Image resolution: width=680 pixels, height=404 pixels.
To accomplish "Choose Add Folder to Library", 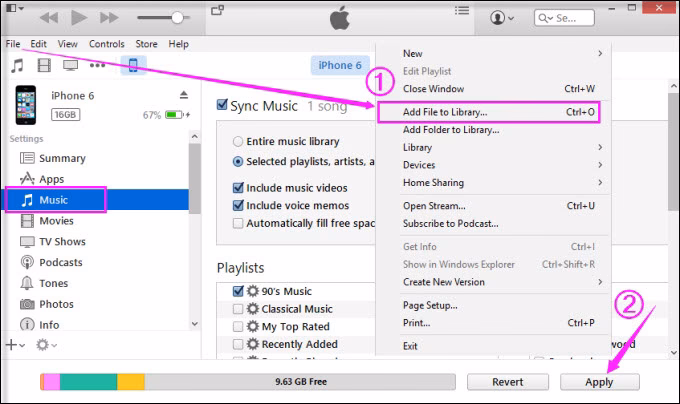I will coord(493,130).
